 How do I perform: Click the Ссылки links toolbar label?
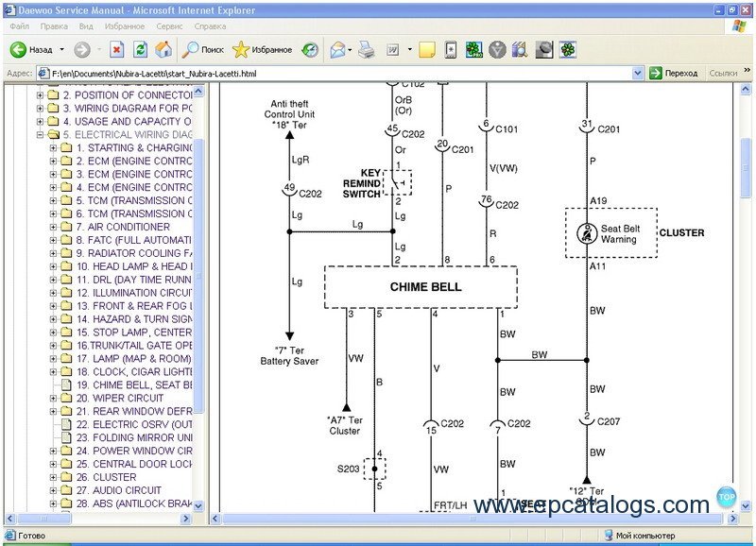coord(723,74)
